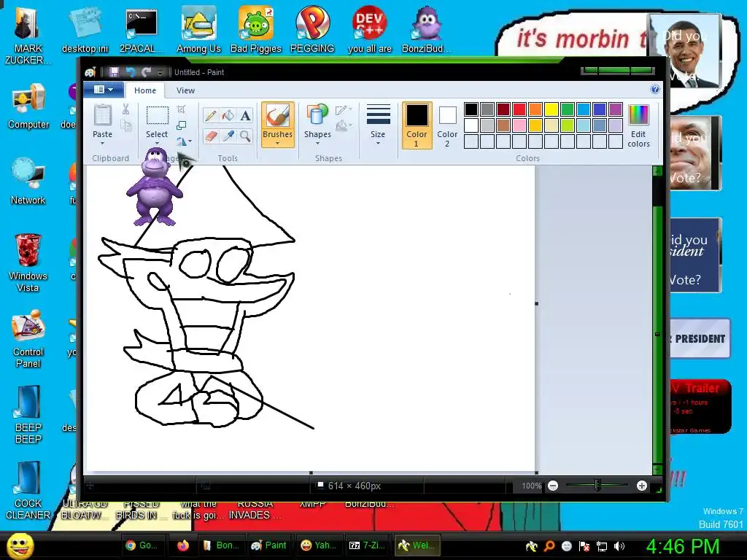The height and width of the screenshot is (560, 747).
Task: Open the shape Outline dropdown
Action: click(x=344, y=110)
